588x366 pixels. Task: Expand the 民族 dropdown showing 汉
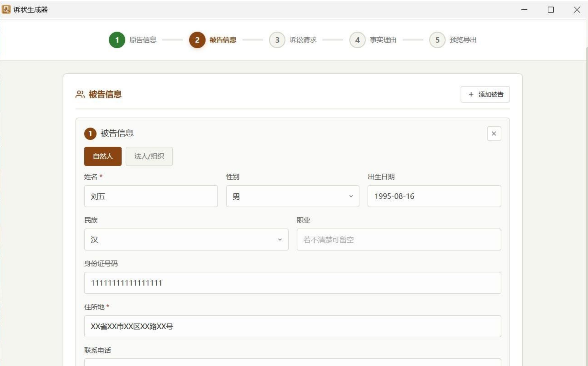186,240
